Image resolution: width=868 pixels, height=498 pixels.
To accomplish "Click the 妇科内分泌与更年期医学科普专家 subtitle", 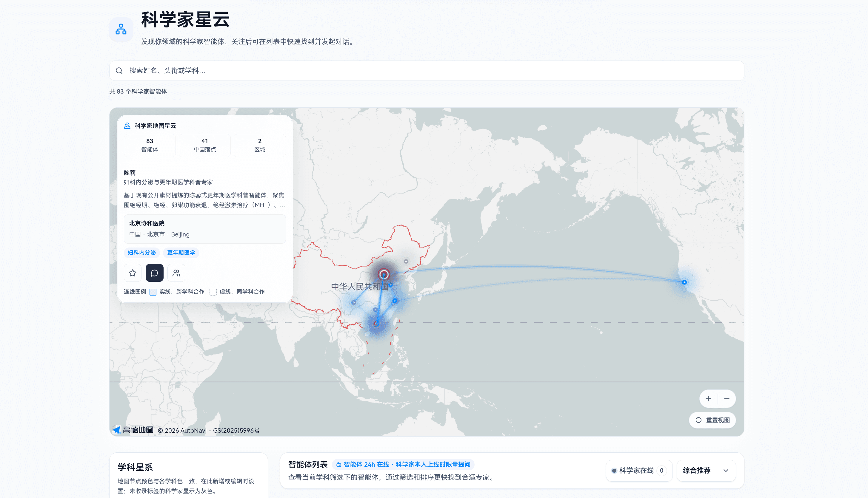I will 168,182.
